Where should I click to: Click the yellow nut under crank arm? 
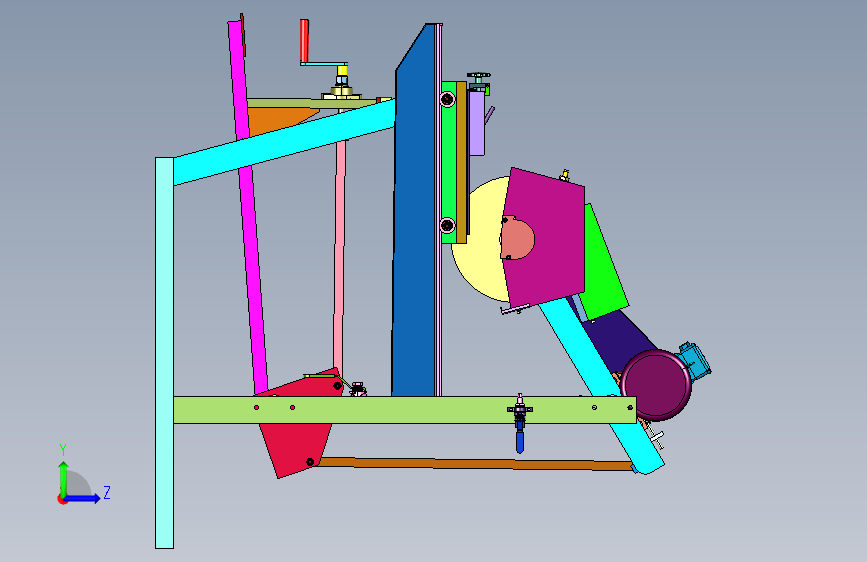point(342,71)
